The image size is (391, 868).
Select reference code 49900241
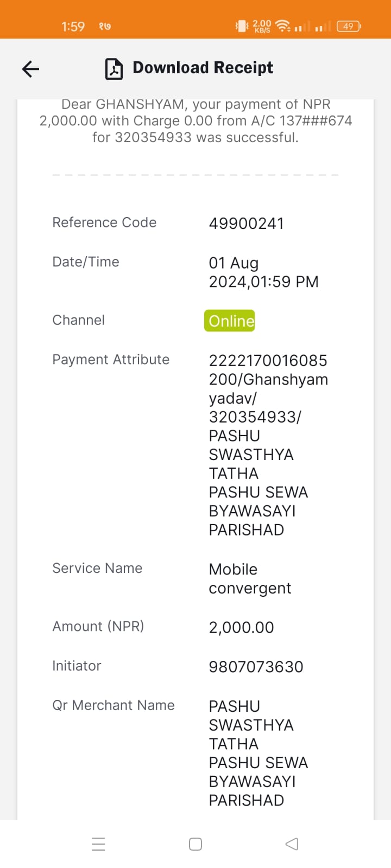click(x=247, y=224)
